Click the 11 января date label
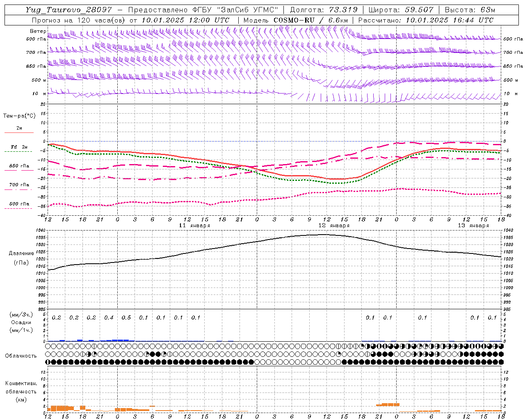 coord(195,226)
